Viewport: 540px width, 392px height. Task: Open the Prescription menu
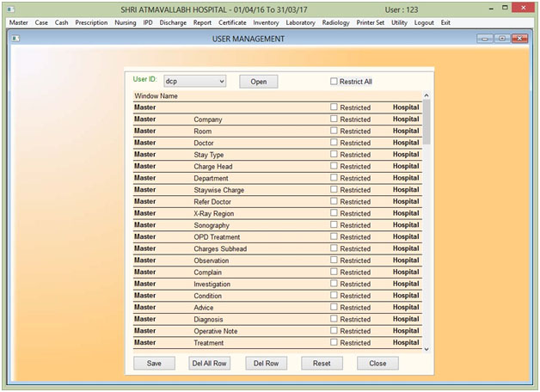91,22
